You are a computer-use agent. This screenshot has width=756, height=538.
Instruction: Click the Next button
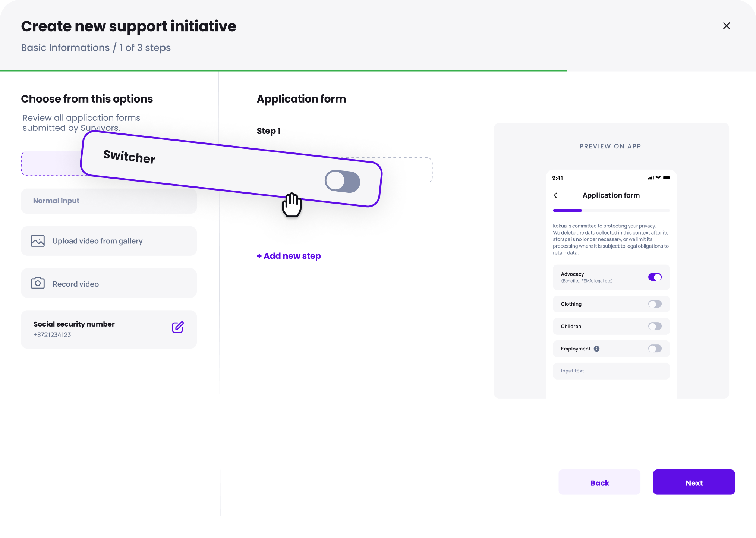coord(694,482)
